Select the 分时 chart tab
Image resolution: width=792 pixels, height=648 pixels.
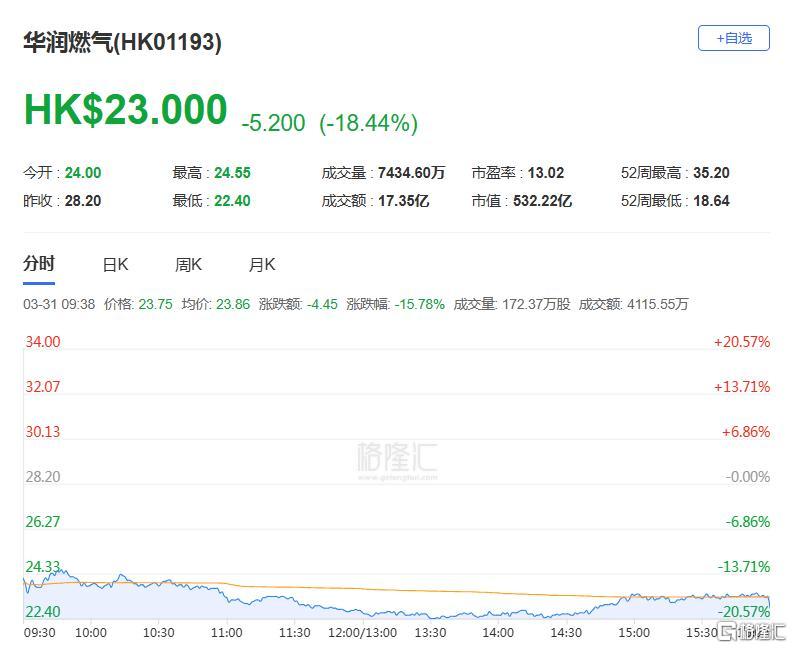(x=39, y=264)
